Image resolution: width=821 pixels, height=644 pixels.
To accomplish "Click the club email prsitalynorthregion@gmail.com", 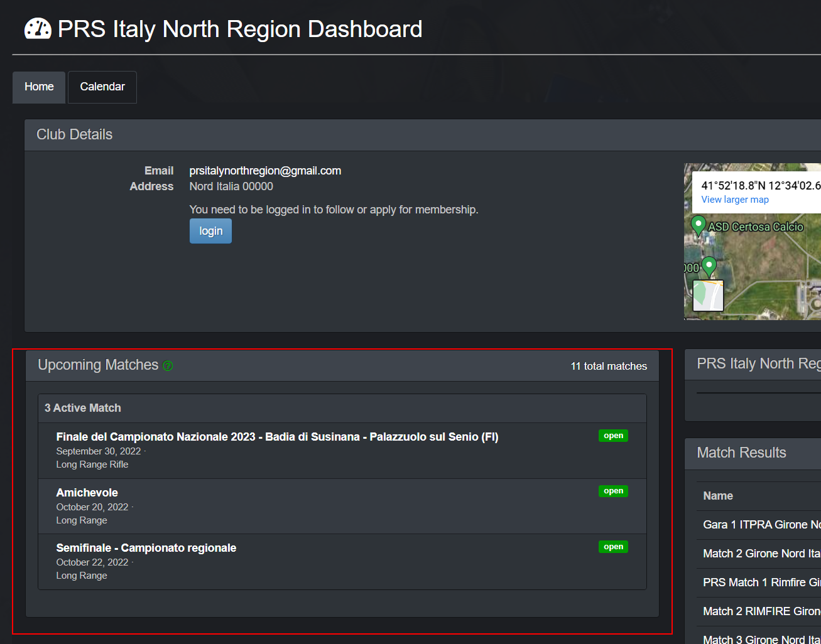I will [x=265, y=171].
